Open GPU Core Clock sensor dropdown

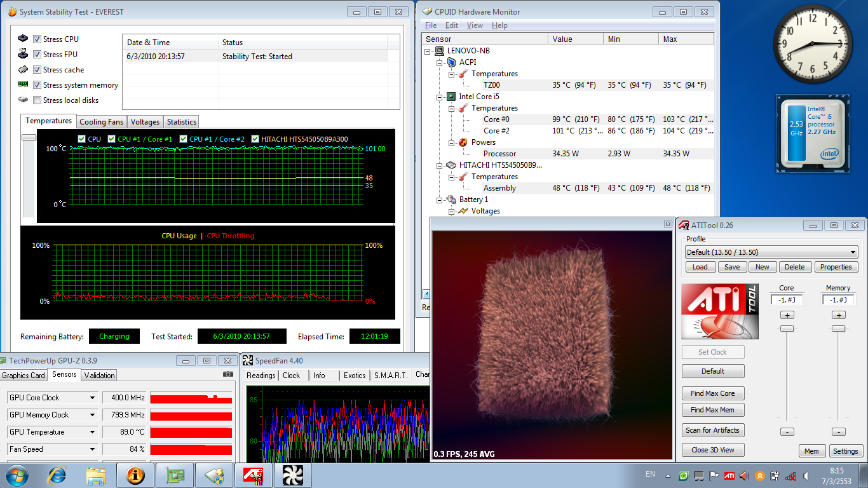52,398
